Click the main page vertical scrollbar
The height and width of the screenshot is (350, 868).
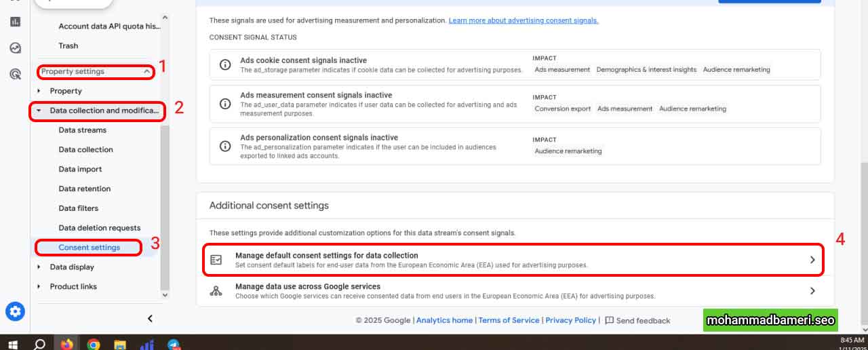point(864,234)
